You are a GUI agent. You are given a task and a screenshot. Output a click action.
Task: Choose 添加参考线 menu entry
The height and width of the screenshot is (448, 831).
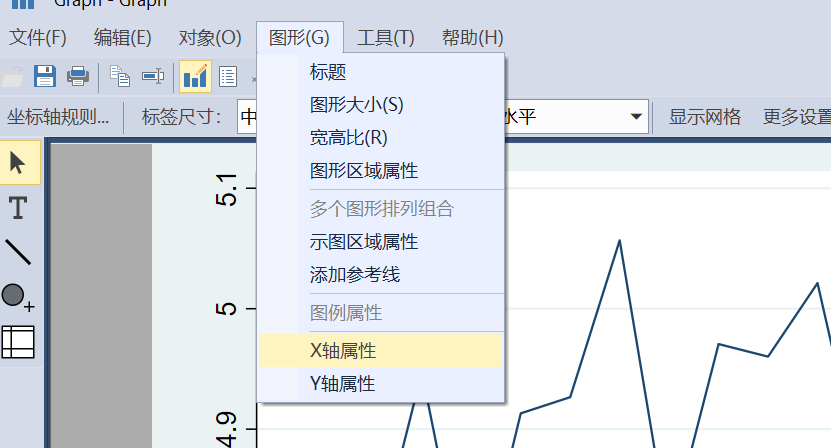[381, 275]
